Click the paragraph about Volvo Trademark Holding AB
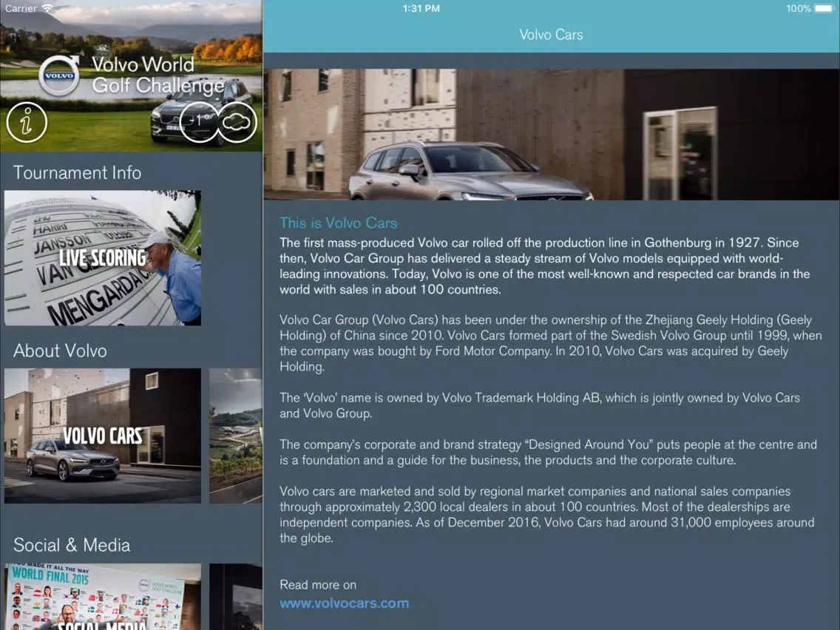 [540, 405]
